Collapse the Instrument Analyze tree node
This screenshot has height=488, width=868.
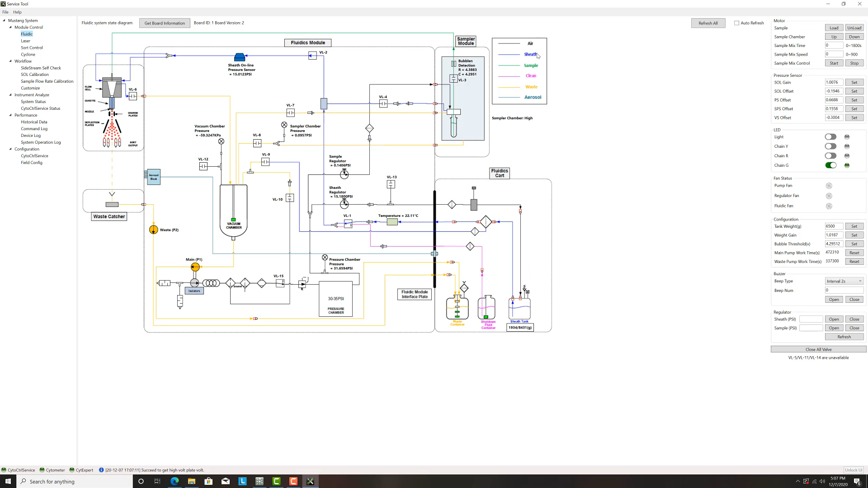[x=10, y=95]
